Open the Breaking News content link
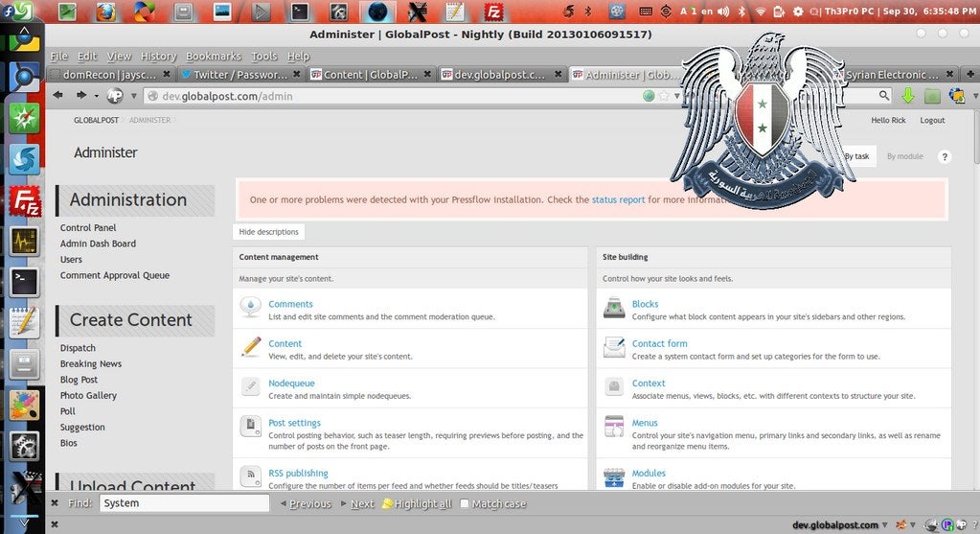 pos(91,363)
